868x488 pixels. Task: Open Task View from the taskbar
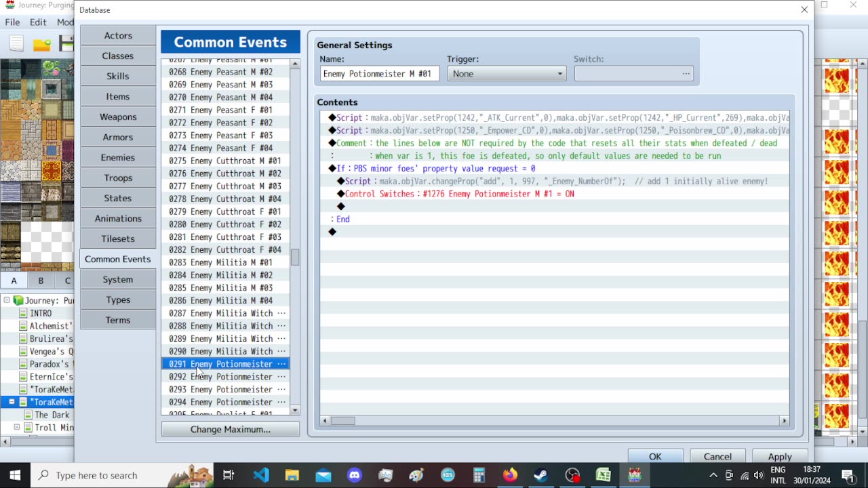click(229, 475)
